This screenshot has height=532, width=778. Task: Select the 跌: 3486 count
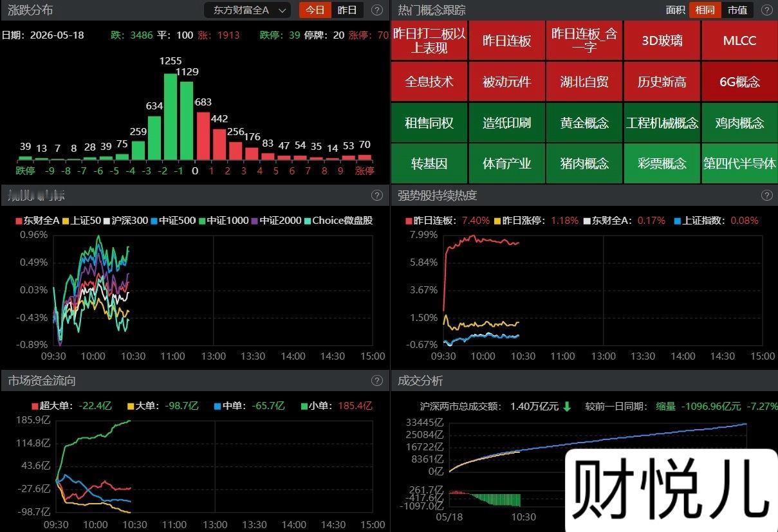point(132,35)
